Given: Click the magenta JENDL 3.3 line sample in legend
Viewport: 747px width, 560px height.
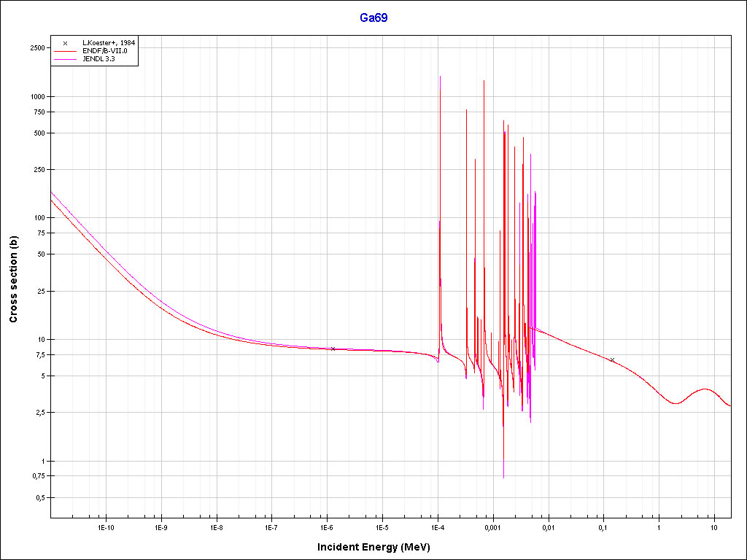Looking at the screenshot, I should point(66,59).
